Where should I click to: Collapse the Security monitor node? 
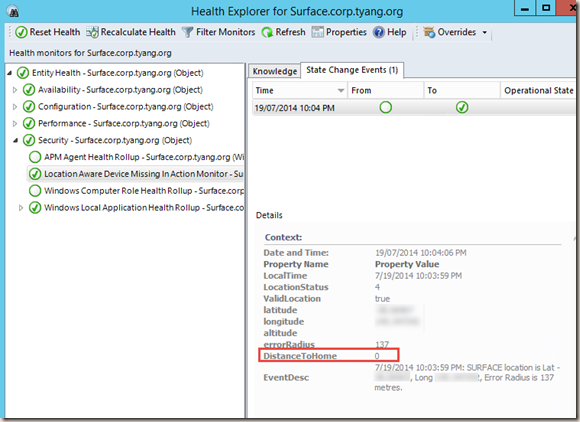pyautogui.click(x=15, y=141)
